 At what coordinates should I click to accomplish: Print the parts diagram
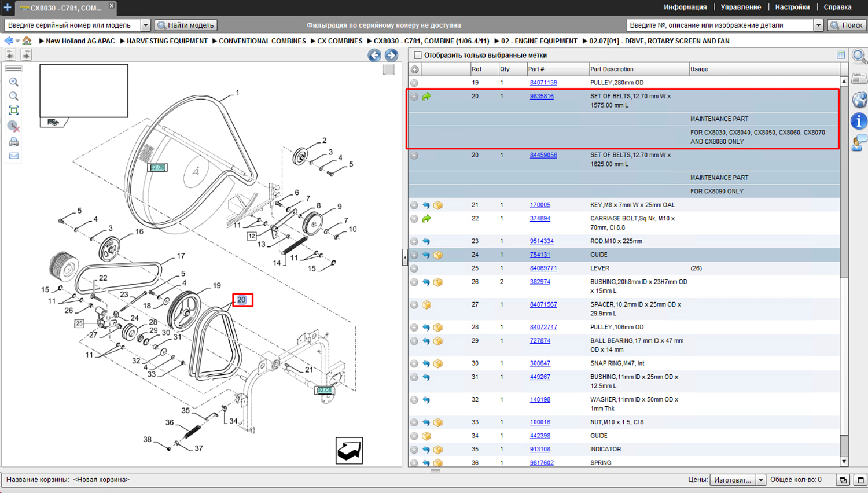click(14, 142)
